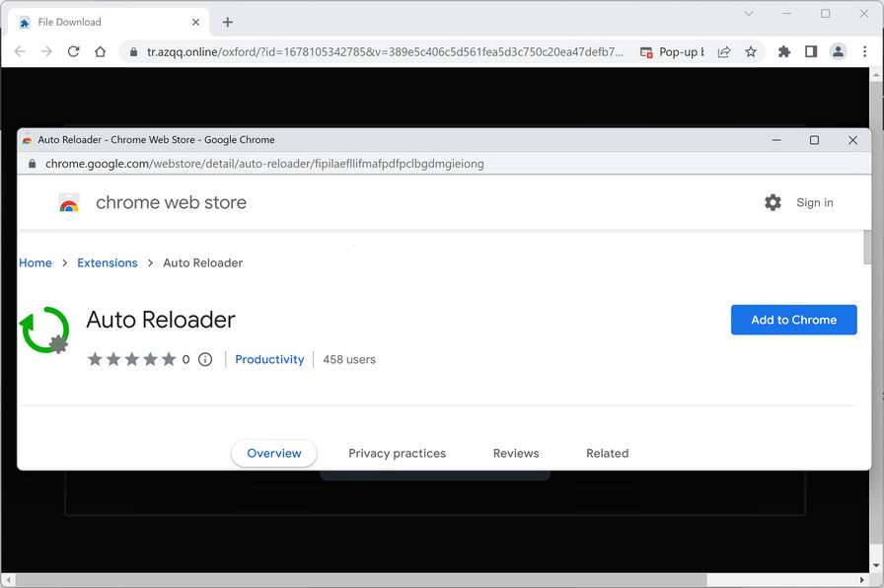Open the home page icon
Screen dimensions: 884x588
tap(100, 52)
